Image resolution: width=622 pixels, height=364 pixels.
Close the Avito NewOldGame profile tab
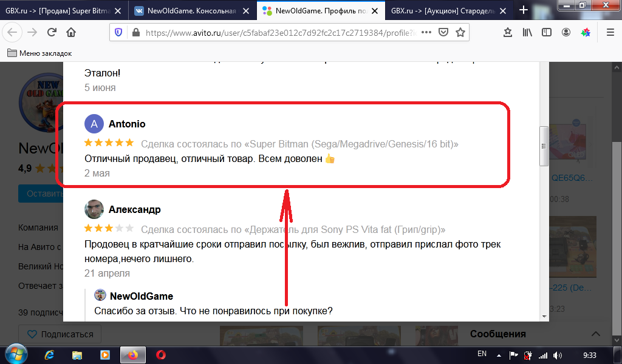[x=374, y=11]
